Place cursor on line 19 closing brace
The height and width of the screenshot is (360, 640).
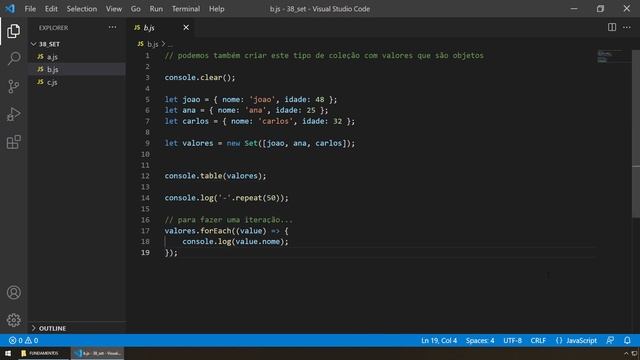(x=167, y=253)
